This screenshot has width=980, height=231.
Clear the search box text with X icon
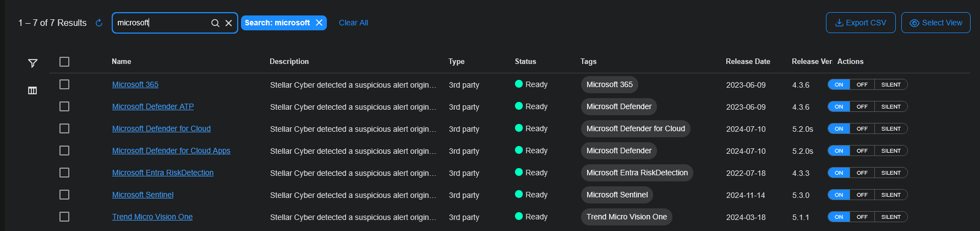click(x=229, y=23)
